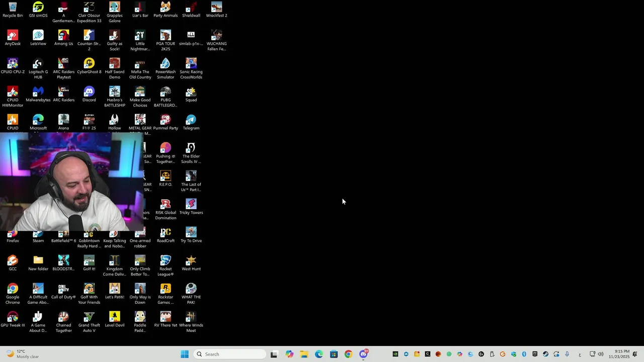Select the GPU Tweak III icon
Screen dimensions: 644x362
pos(13,319)
